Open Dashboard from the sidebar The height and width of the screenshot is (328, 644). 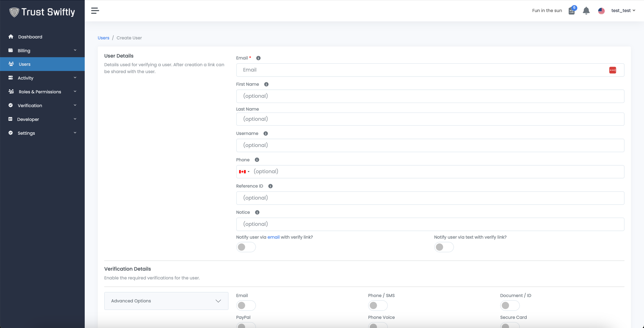pyautogui.click(x=30, y=37)
